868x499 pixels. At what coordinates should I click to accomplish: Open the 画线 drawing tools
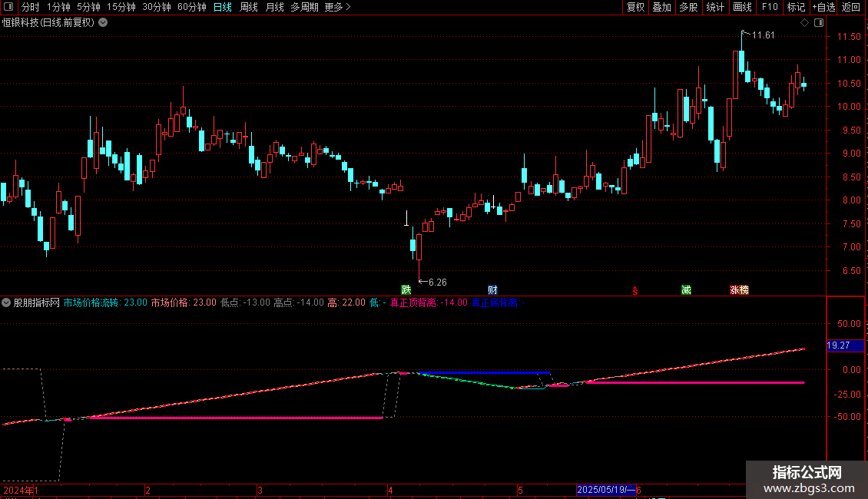(742, 7)
